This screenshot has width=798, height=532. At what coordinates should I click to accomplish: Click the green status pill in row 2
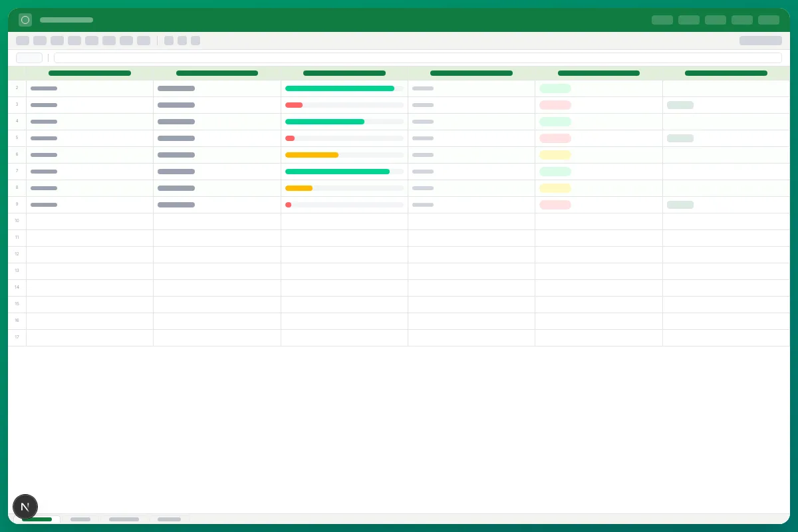555,88
